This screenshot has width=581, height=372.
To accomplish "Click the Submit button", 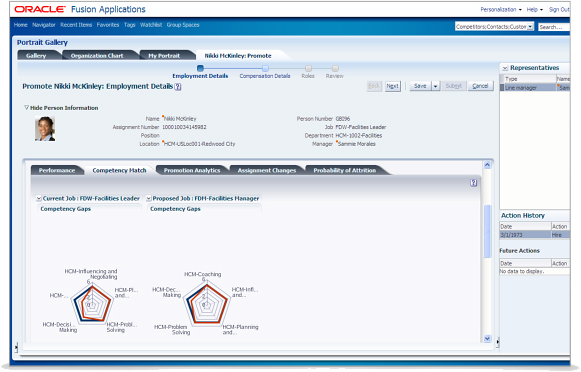I will [454, 86].
